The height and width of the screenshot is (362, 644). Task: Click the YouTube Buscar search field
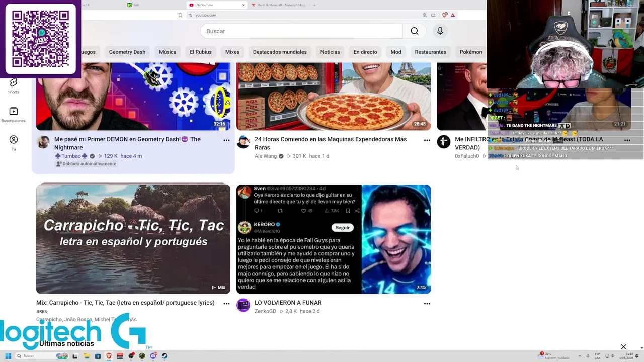point(301,31)
